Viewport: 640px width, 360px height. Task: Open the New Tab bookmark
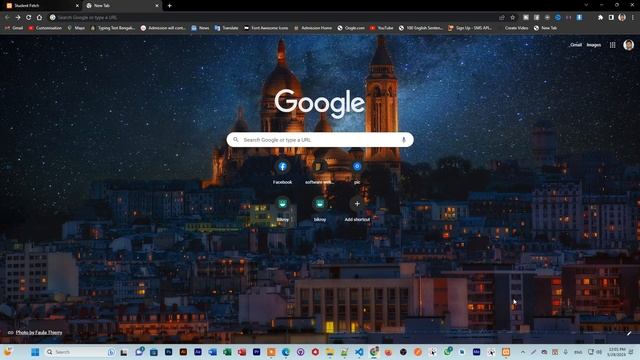point(546,28)
